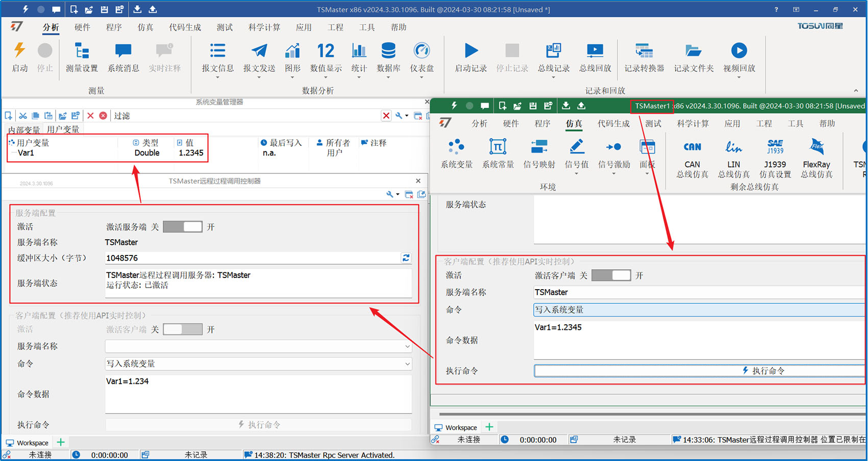The image size is (868, 461).
Task: Click 命令数据 text area showing Var1=1.2345
Action: click(x=699, y=339)
